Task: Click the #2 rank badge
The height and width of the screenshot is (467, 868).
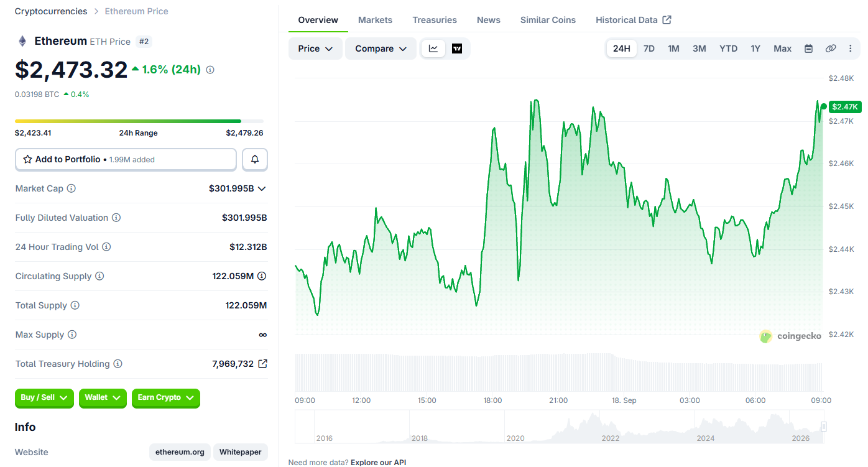Action: [x=144, y=42]
